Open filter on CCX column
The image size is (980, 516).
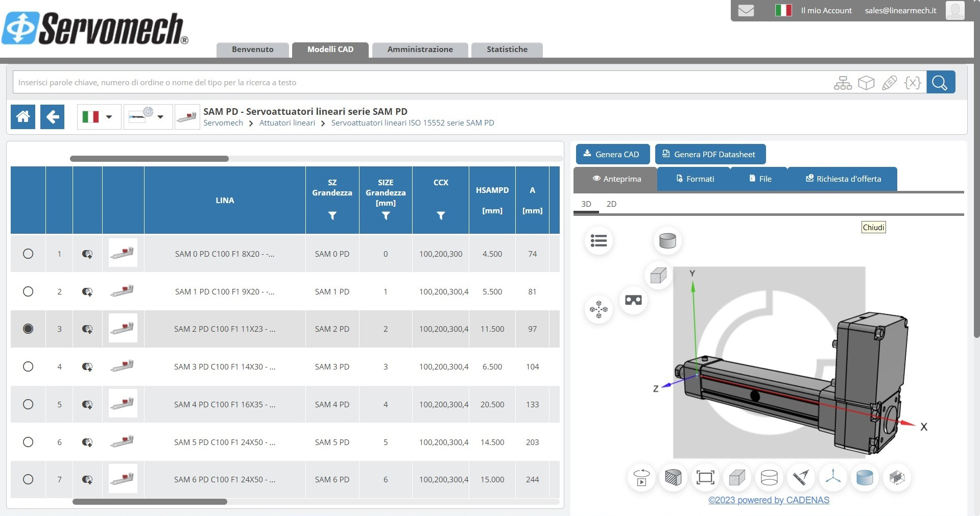(x=441, y=216)
